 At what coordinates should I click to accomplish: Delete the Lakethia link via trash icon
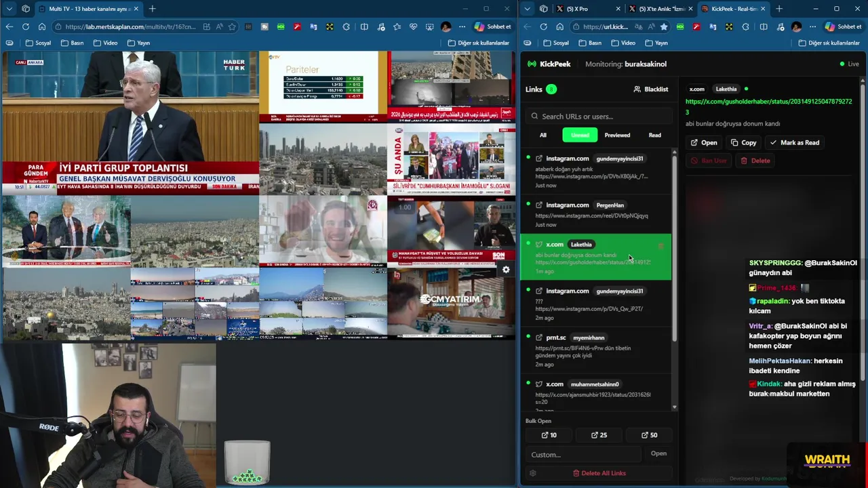click(x=660, y=246)
